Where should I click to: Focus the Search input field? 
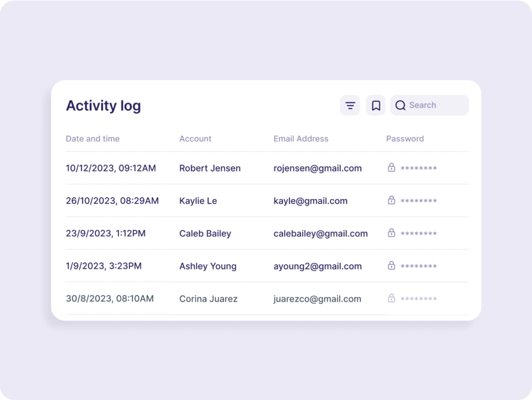(430, 105)
